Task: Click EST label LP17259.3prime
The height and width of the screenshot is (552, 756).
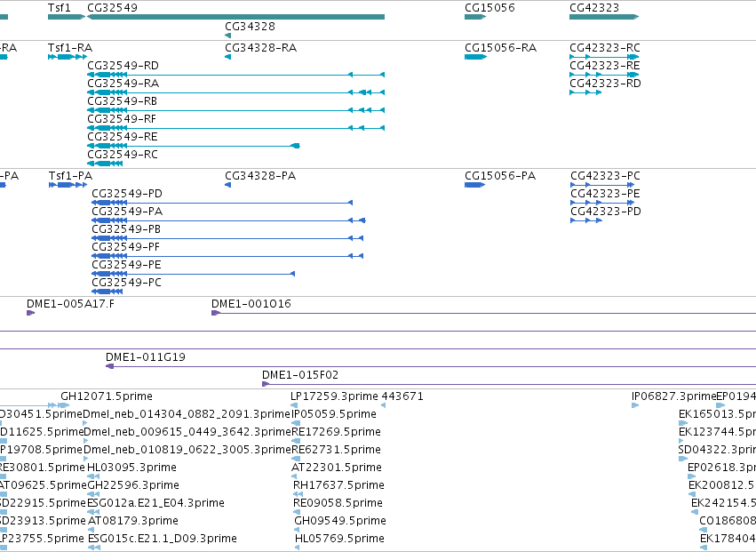Action: (x=334, y=396)
